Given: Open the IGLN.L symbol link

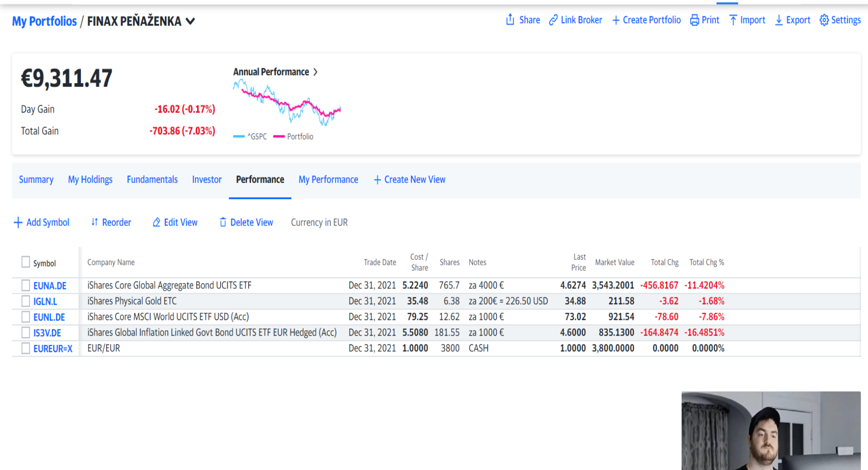Looking at the screenshot, I should pos(45,301).
